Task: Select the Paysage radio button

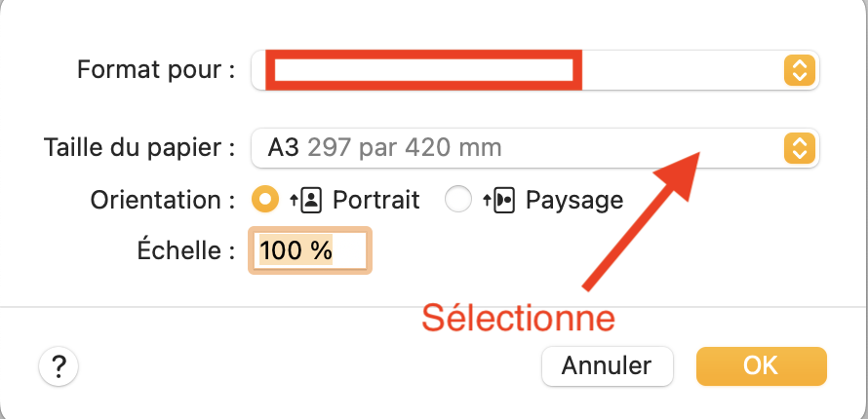Action: (x=457, y=200)
